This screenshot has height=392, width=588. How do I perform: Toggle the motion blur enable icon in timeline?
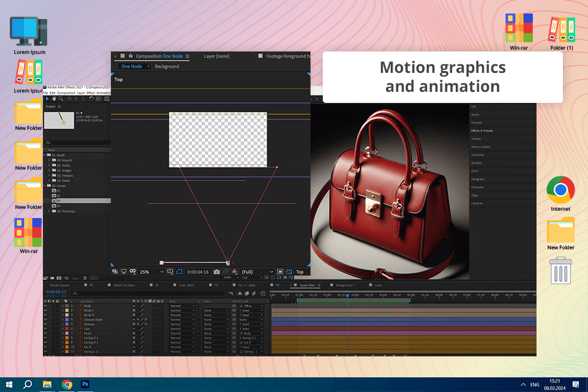click(x=254, y=293)
